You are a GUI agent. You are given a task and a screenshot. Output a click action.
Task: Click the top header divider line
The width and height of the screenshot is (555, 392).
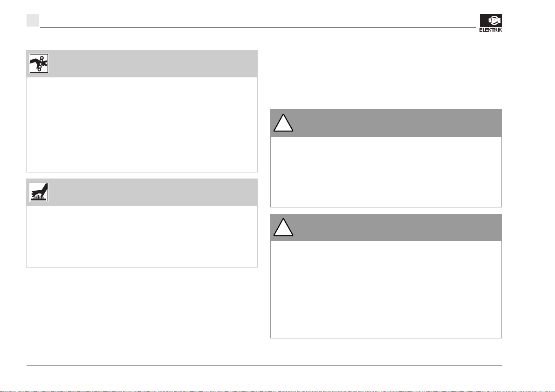pos(258,27)
